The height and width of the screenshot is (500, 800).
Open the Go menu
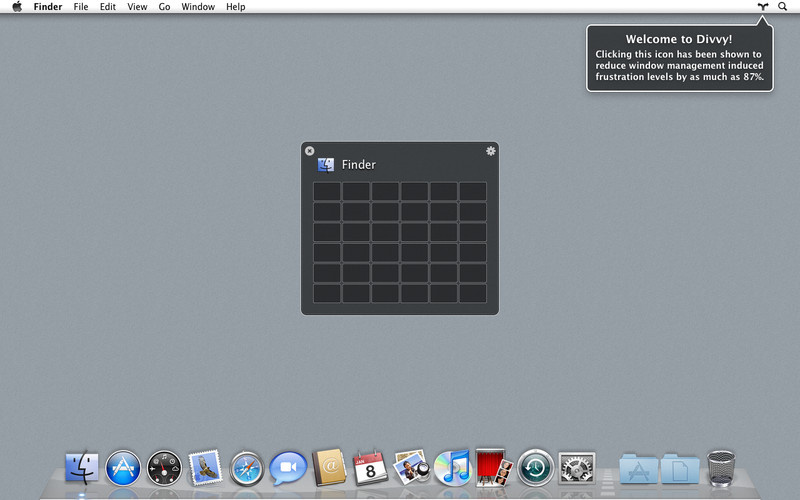click(x=164, y=7)
